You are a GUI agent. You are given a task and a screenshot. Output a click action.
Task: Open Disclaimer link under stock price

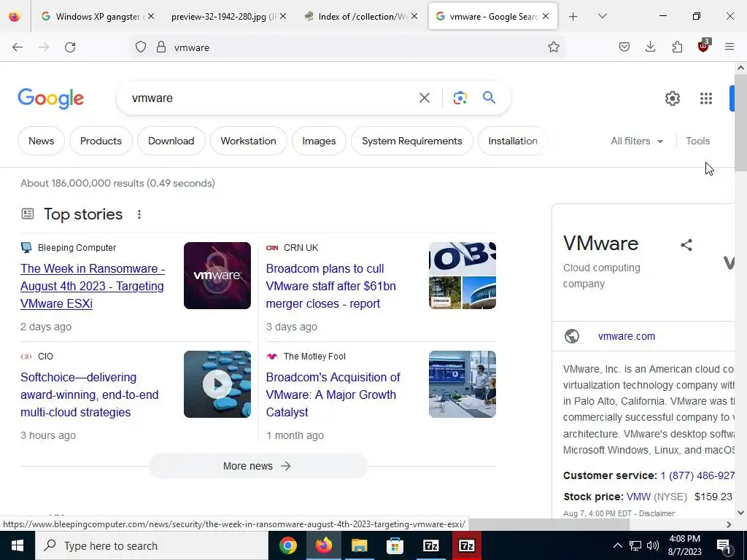coord(657,513)
